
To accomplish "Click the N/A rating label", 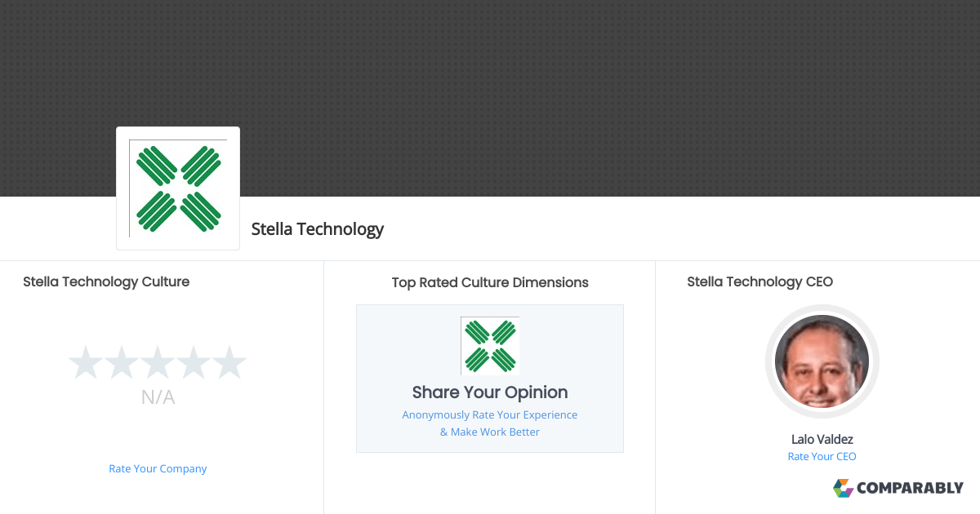I will [x=158, y=397].
